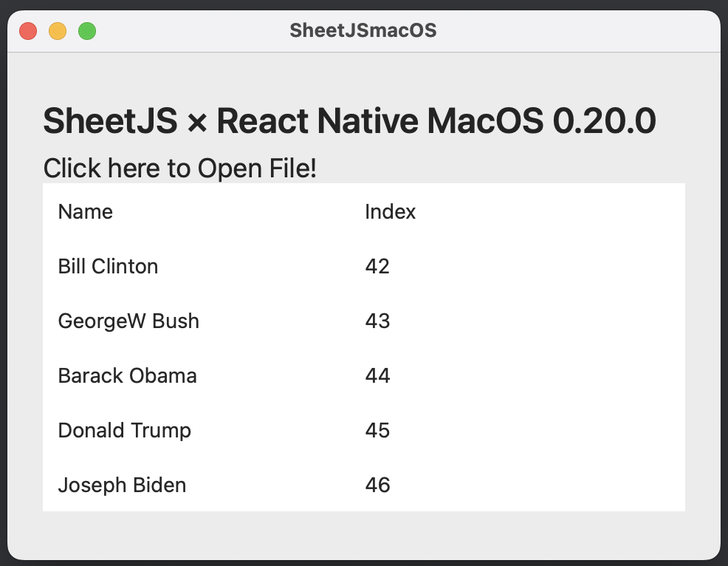The image size is (728, 566).
Task: Select the Donald Trump cell
Action: coord(124,431)
